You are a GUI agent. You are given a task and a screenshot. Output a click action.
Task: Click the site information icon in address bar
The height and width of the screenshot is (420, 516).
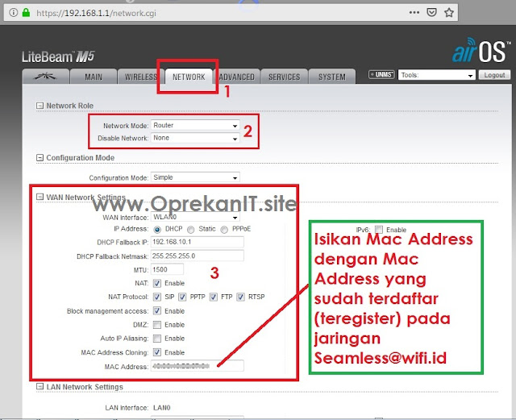pyautogui.click(x=13, y=13)
